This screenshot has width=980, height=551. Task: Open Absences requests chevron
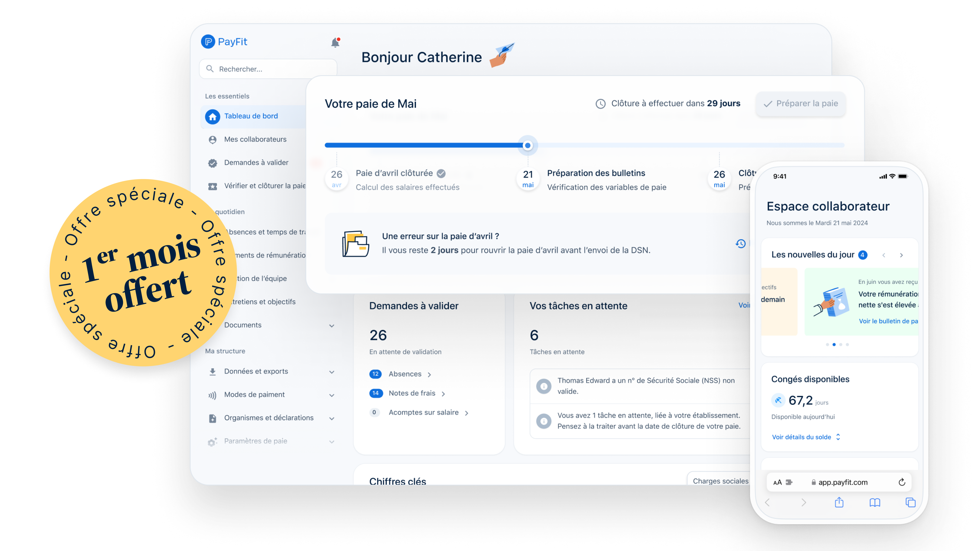[x=430, y=374]
